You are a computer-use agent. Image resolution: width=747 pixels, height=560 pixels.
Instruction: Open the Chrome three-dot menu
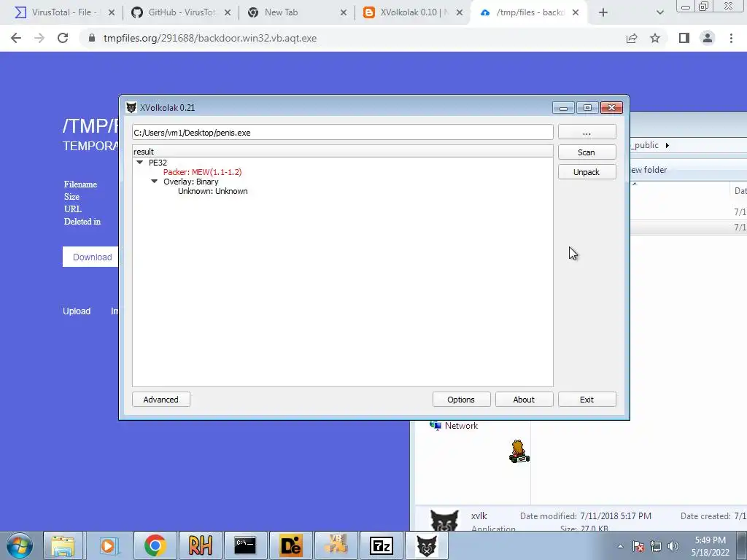[731, 38]
